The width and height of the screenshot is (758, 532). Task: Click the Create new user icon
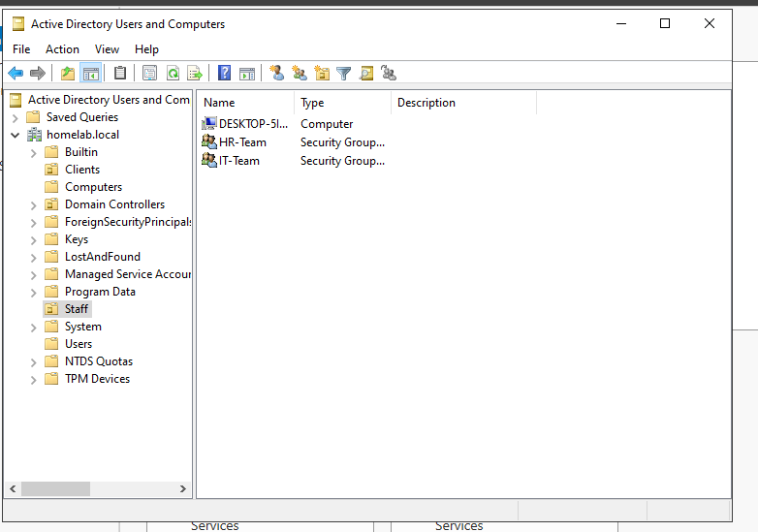click(277, 73)
